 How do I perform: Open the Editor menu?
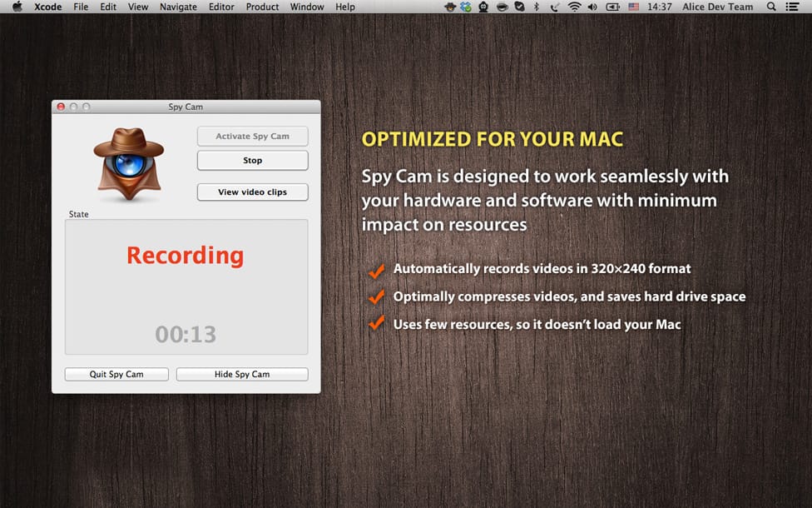coord(221,7)
